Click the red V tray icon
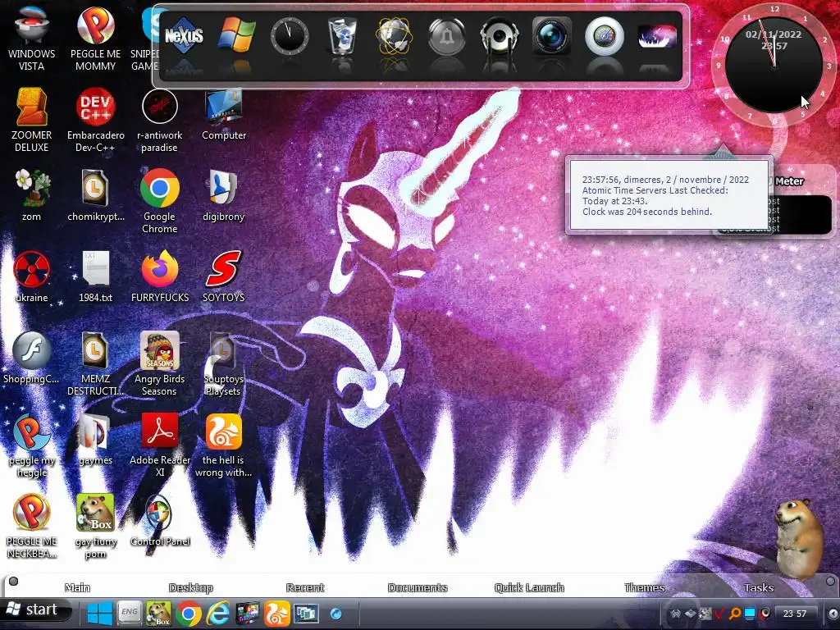 (719, 614)
